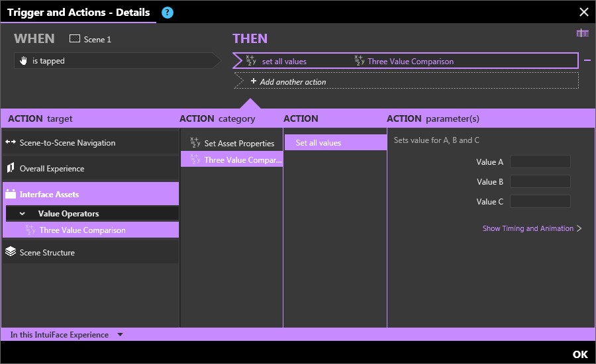The height and width of the screenshot is (364, 596).
Task: Click the plus icon to add action
Action: pyautogui.click(x=254, y=81)
